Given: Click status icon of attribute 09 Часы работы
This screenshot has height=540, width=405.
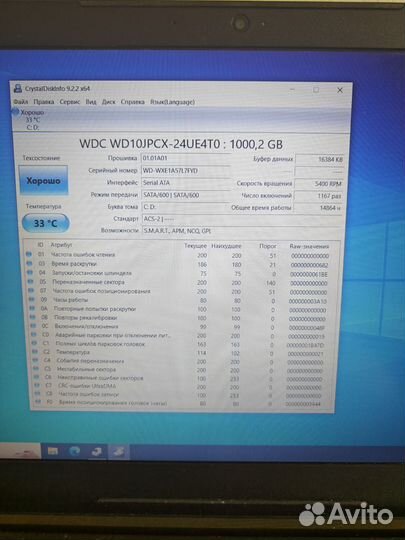Looking at the screenshot, I should (x=32, y=300).
